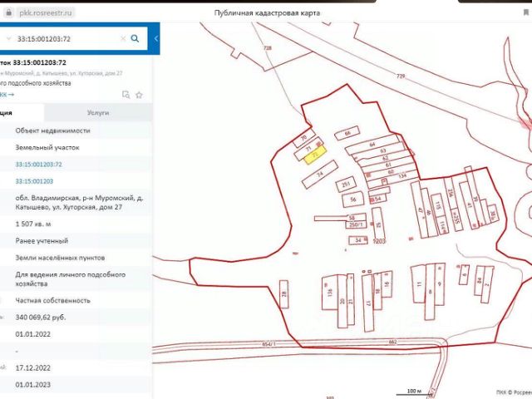The height and width of the screenshot is (399, 532).
Task: Click the padlock icon in address bar
Action: 8,12
